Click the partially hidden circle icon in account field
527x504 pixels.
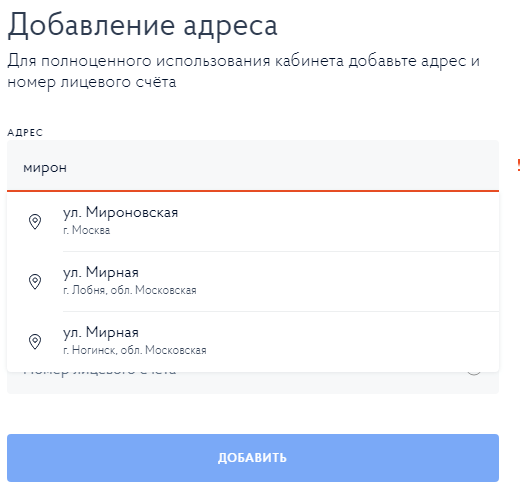tap(474, 373)
